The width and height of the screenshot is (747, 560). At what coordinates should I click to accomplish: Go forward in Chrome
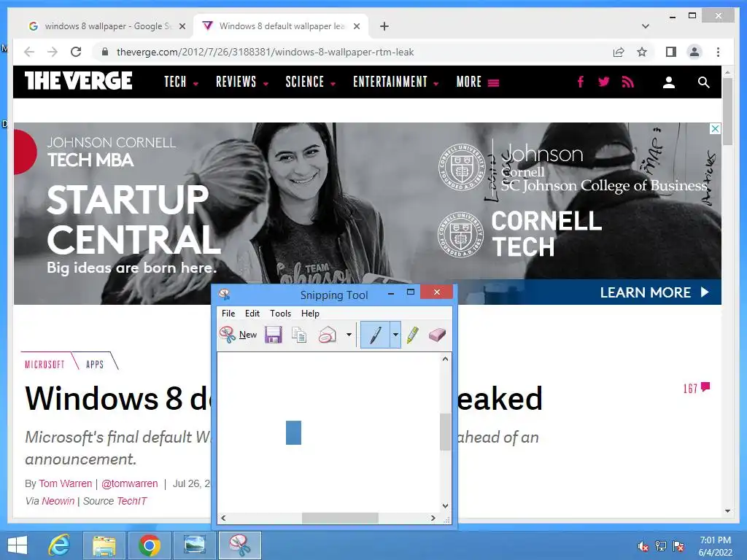point(53,52)
